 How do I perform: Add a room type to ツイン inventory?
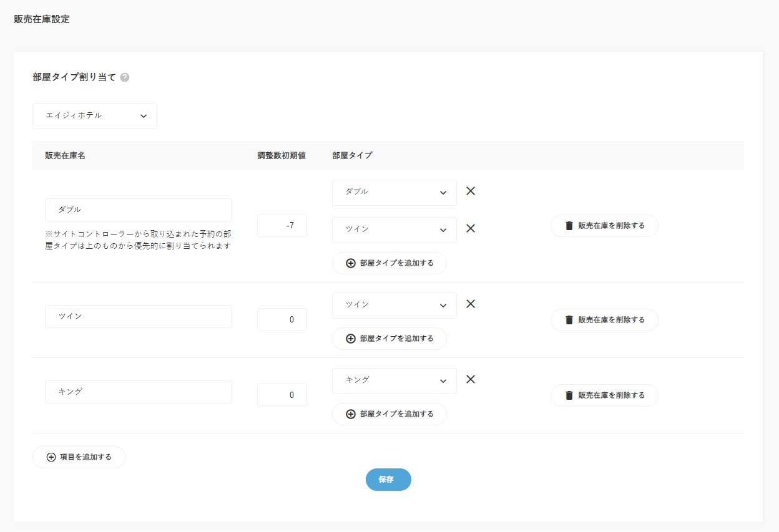click(x=389, y=339)
